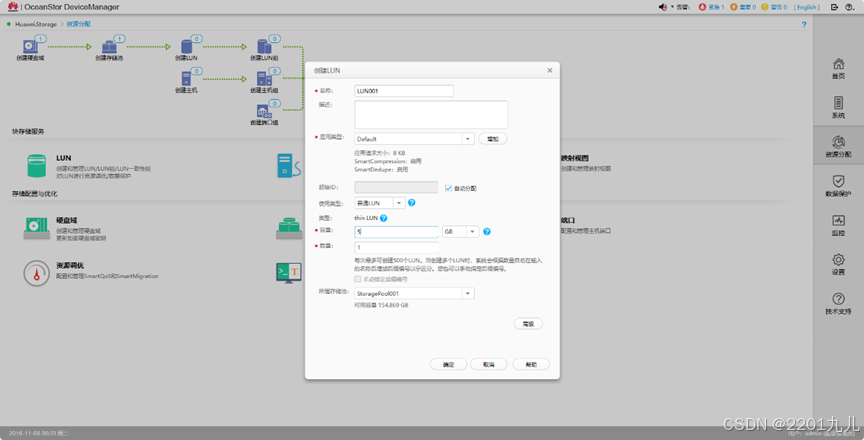The height and width of the screenshot is (440, 864).
Task: Expand the usage type (普通LUN) dropdown
Action: point(399,203)
